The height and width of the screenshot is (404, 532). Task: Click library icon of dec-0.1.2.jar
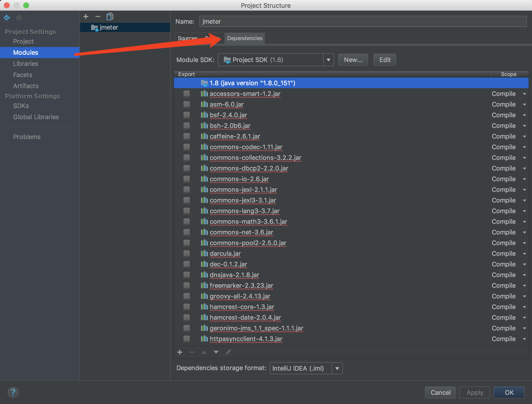[204, 264]
